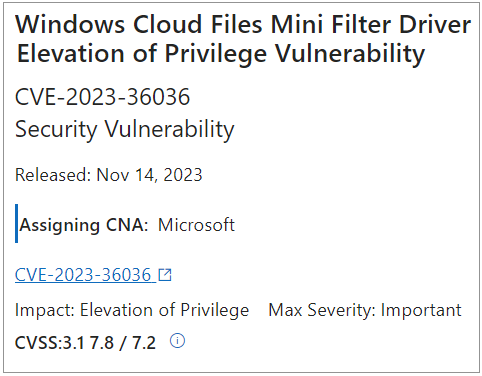
Task: Click the Nov 14, 2023 release date
Action: pyautogui.click(x=149, y=175)
